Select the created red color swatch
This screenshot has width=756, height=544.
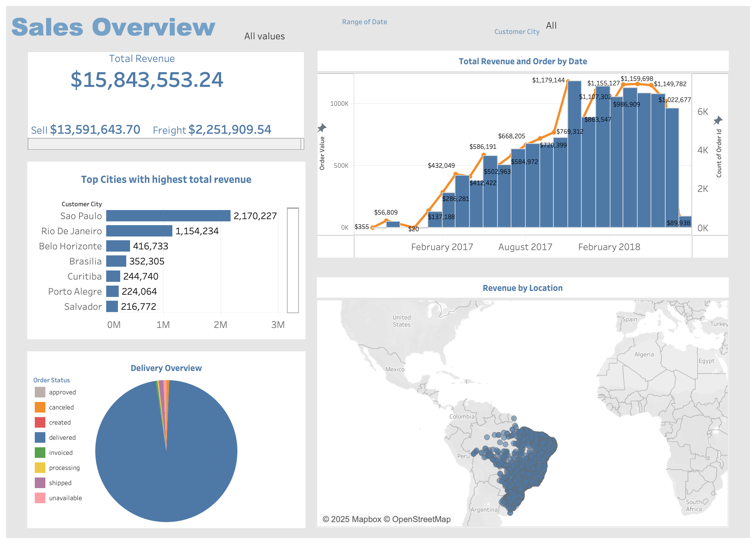tap(40, 422)
